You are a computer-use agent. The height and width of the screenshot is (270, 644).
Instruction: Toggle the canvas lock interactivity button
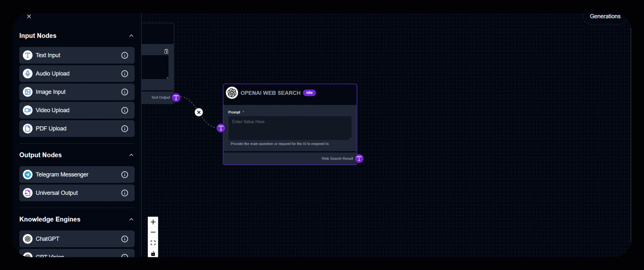153,253
